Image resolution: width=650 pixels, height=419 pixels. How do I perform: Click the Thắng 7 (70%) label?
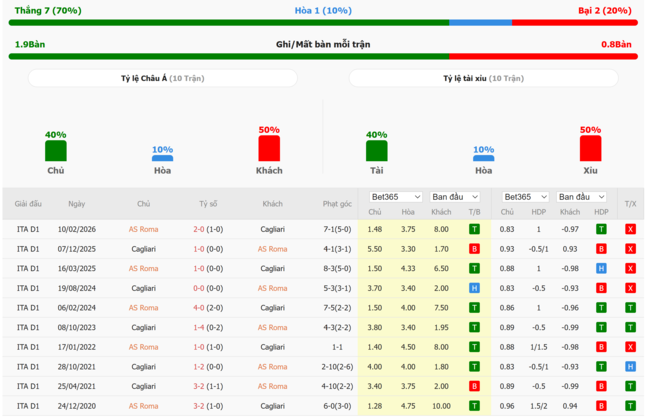click(48, 11)
